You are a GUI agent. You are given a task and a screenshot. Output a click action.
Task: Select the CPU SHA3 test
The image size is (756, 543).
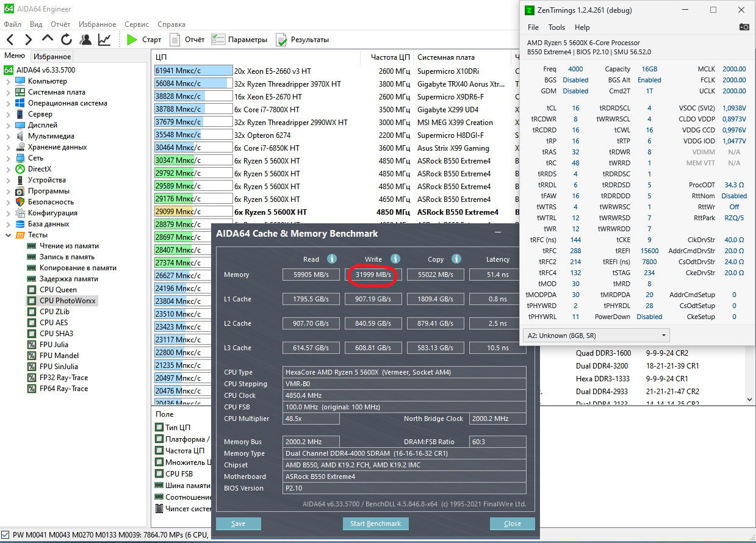[x=56, y=334]
